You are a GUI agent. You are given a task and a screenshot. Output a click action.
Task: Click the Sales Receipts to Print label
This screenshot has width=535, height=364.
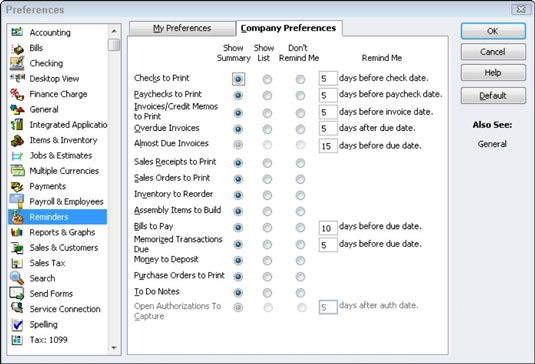click(x=175, y=162)
